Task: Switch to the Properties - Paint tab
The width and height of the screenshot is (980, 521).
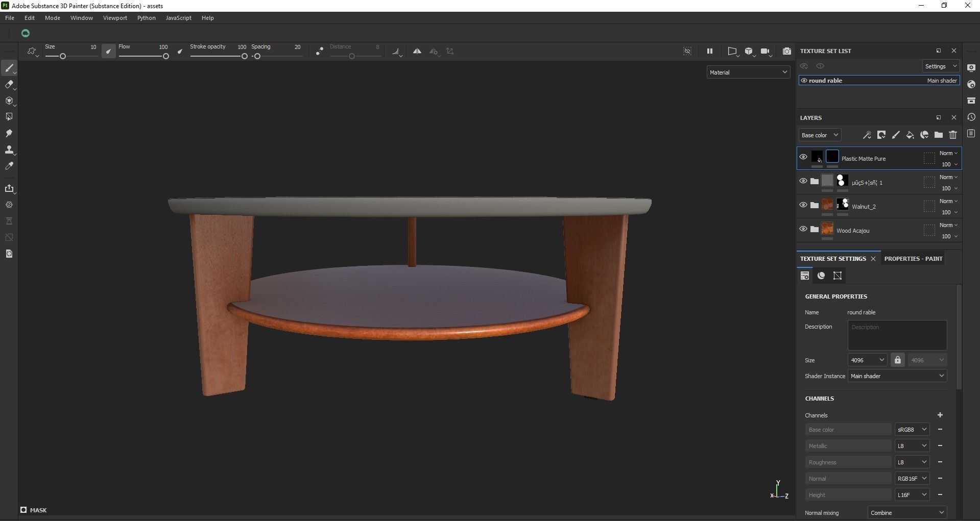Action: (x=913, y=258)
